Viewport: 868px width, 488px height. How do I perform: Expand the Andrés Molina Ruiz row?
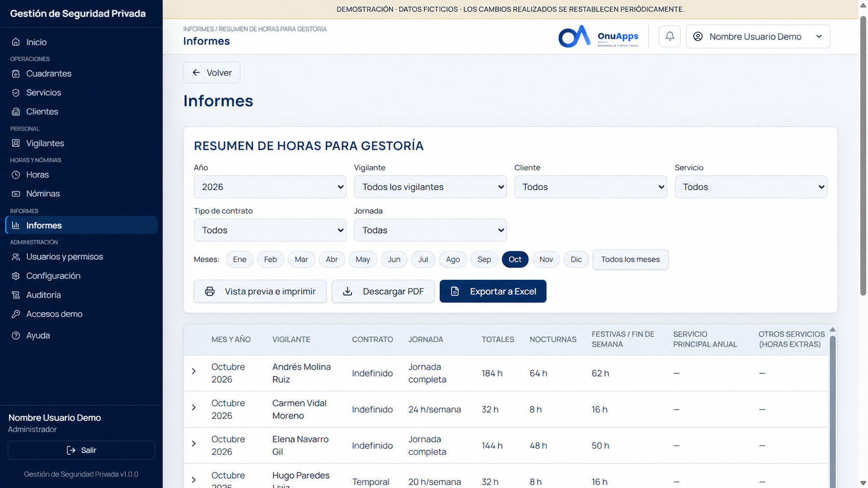pos(194,372)
